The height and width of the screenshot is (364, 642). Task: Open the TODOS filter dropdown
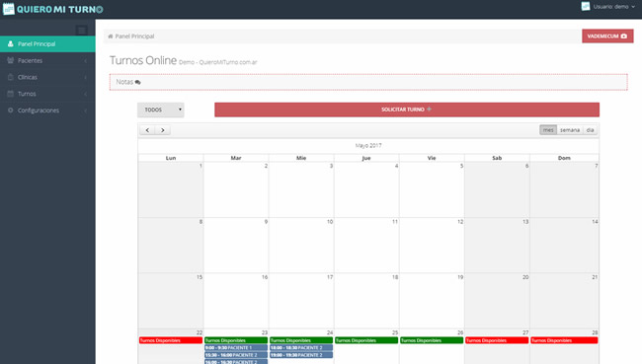click(x=160, y=109)
